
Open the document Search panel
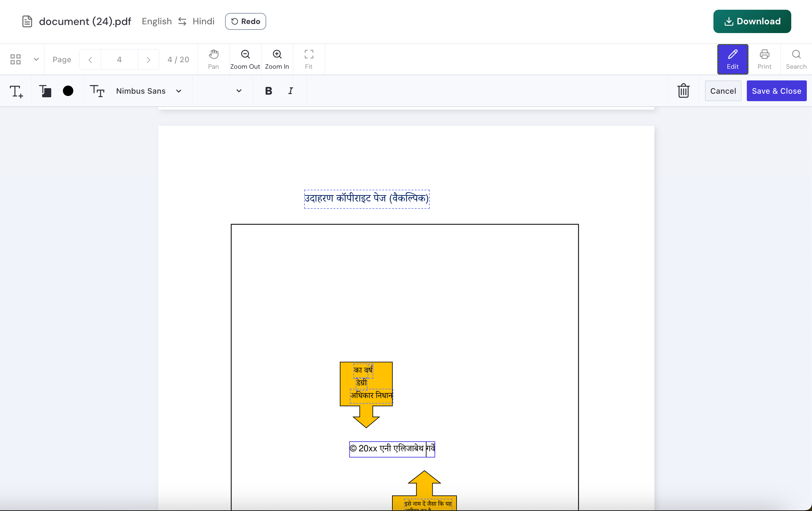tap(796, 59)
